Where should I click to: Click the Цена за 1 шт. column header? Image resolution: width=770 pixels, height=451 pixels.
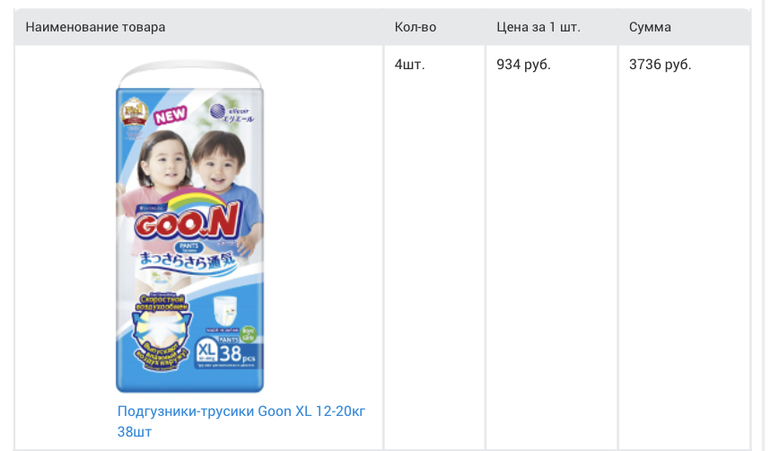[538, 27]
